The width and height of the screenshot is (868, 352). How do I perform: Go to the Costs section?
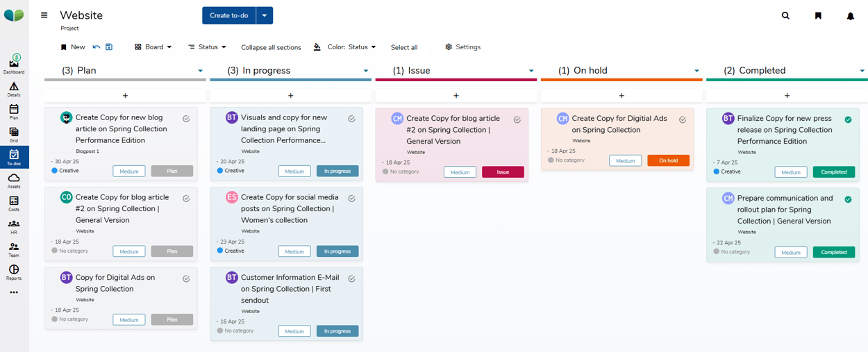point(14,203)
